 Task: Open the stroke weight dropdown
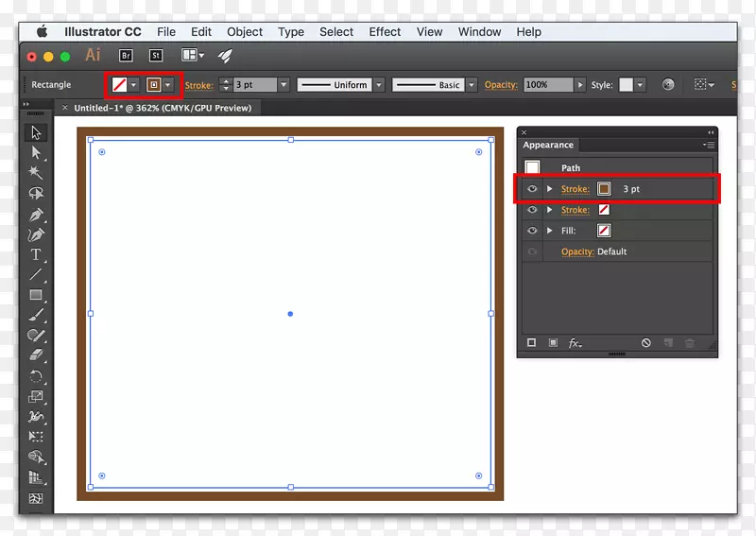(283, 85)
